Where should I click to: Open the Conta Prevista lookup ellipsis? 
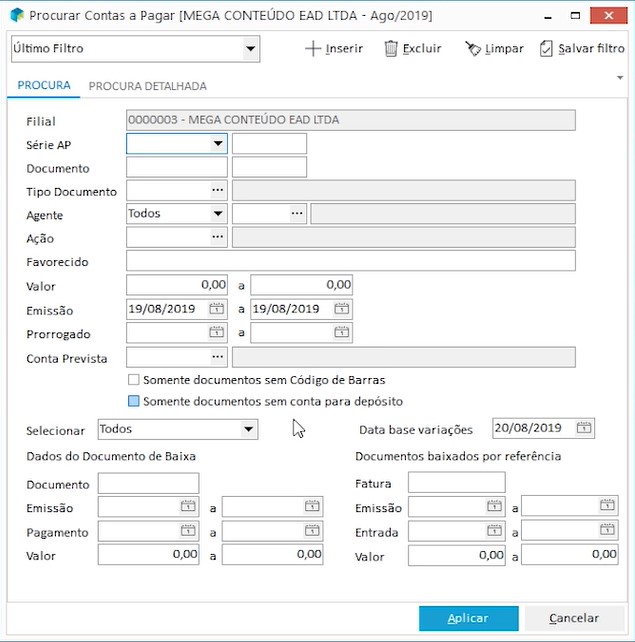[217, 357]
